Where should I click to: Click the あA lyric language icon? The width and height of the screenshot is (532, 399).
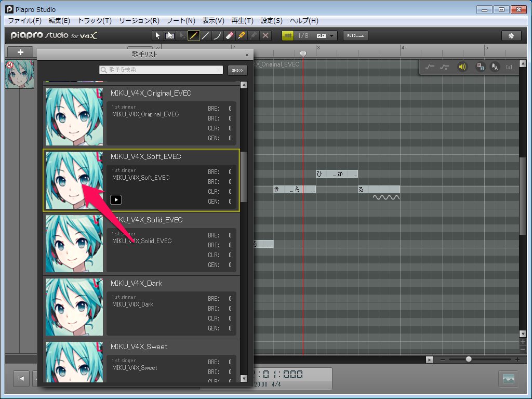[x=495, y=67]
